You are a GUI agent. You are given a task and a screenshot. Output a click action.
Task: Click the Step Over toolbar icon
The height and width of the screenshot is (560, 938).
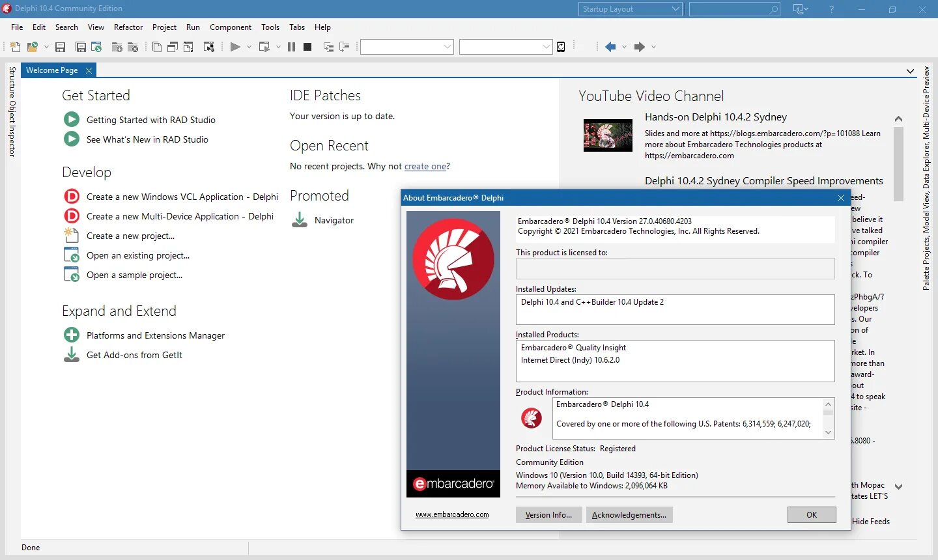pyautogui.click(x=345, y=47)
